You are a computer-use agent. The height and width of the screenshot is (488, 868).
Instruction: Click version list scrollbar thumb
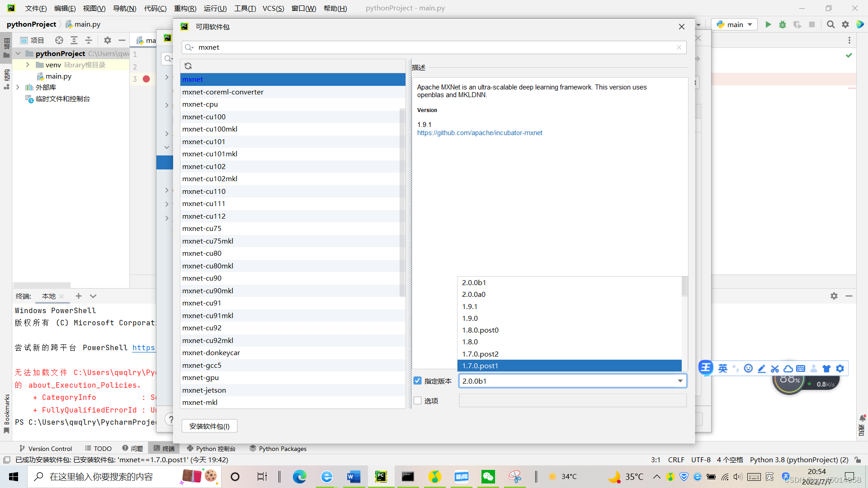click(684, 286)
